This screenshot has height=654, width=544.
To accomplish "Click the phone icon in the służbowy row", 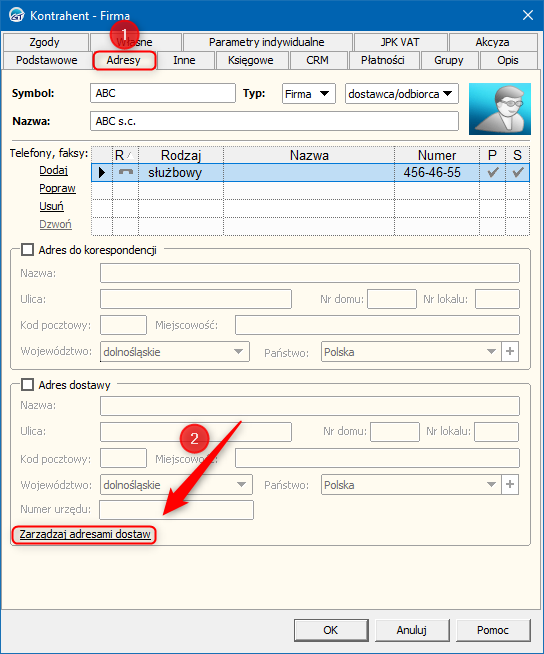I will click(x=126, y=172).
